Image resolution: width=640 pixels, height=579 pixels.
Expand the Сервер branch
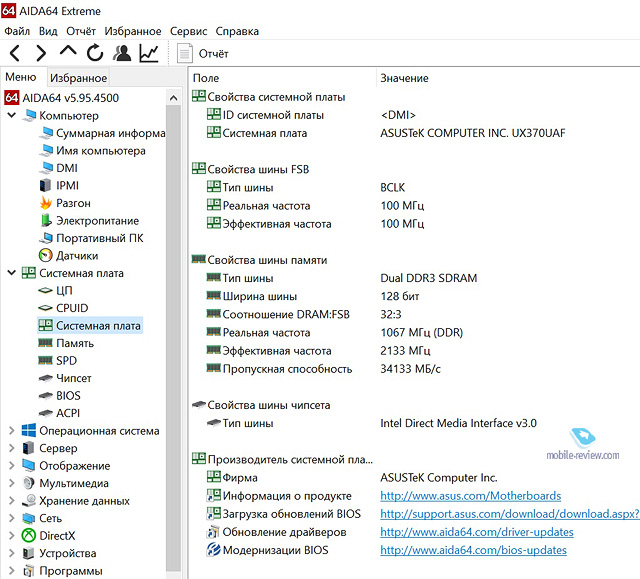(11, 448)
